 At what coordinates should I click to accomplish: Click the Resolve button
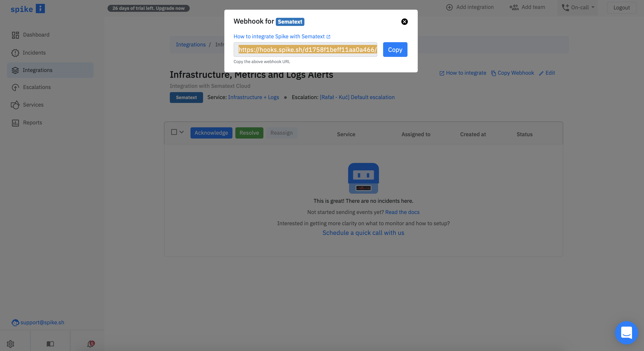[249, 133]
